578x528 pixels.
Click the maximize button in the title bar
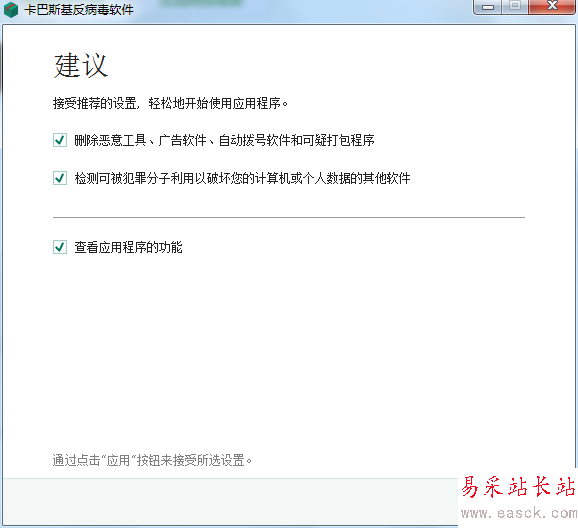(515, 7)
